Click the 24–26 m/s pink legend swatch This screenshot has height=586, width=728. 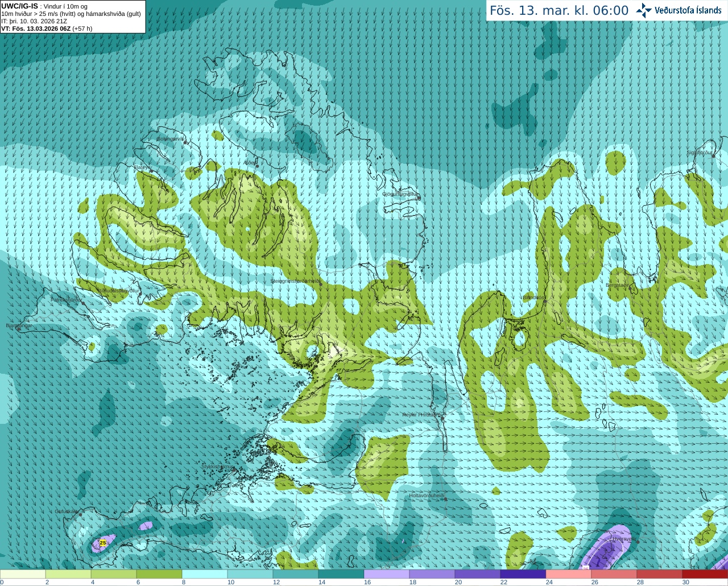click(569, 574)
